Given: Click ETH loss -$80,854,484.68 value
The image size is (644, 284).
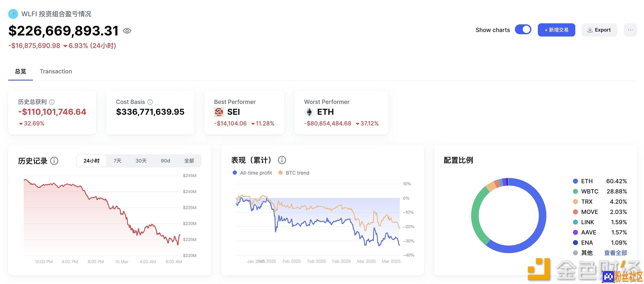Looking at the screenshot, I should pos(328,124).
